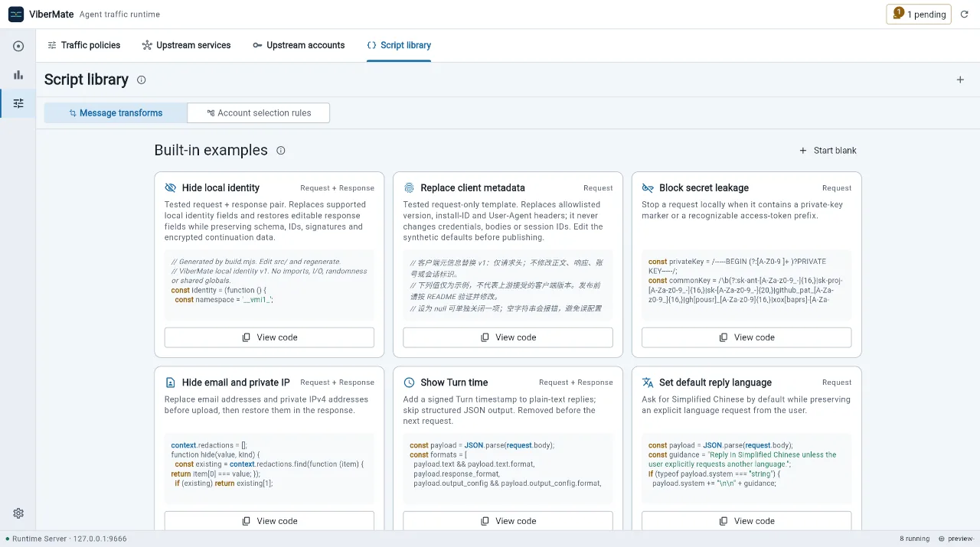
Task: Click the plus icon to add a script
Action: point(960,80)
